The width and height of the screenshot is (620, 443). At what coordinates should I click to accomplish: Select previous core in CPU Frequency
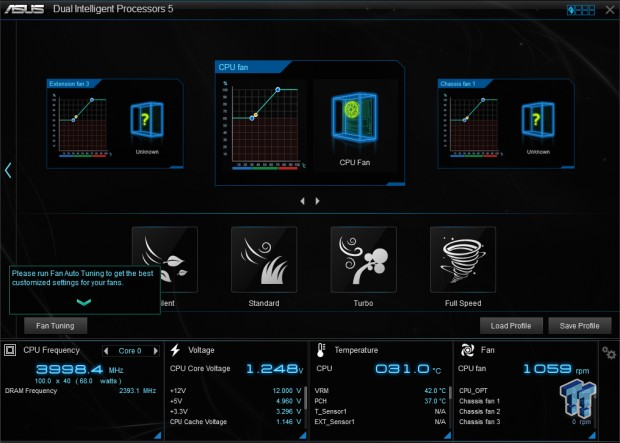(x=106, y=351)
